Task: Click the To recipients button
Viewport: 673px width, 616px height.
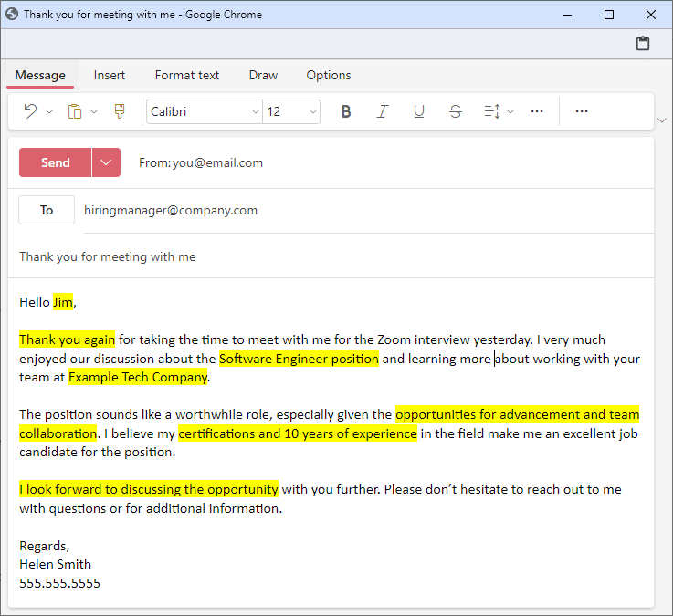Action: (47, 210)
